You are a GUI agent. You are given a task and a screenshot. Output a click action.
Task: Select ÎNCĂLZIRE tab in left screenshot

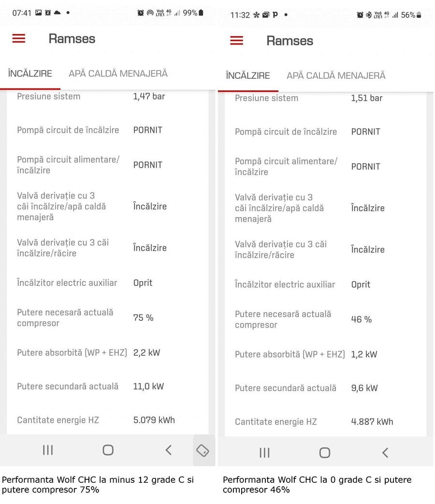(30, 74)
